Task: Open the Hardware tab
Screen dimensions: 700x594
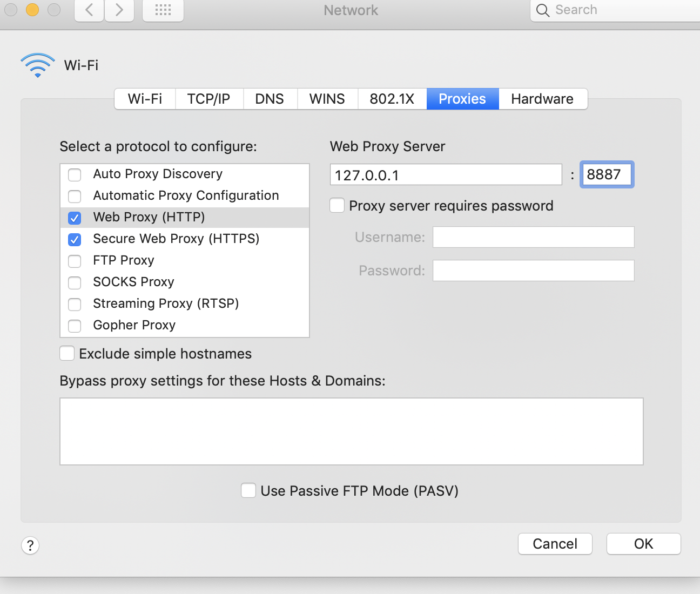Action: 542,99
